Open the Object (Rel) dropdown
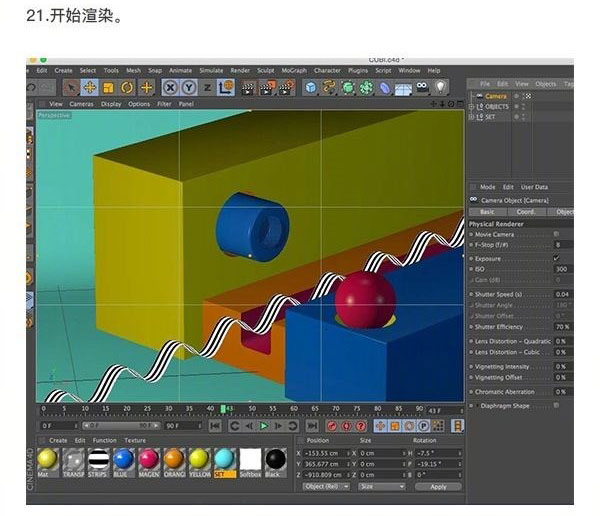Viewport: 600px width, 516px height. coord(326,487)
